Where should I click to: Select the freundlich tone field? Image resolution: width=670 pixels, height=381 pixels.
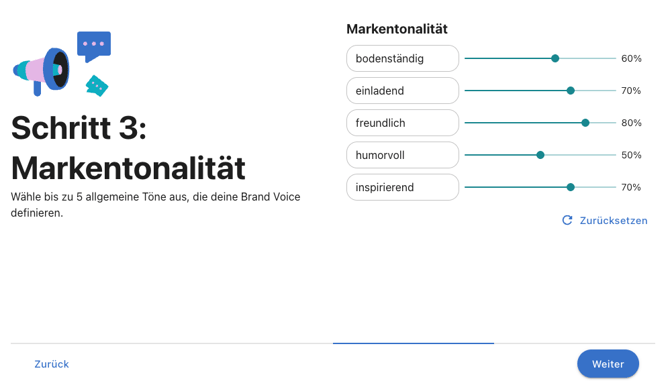pos(403,123)
